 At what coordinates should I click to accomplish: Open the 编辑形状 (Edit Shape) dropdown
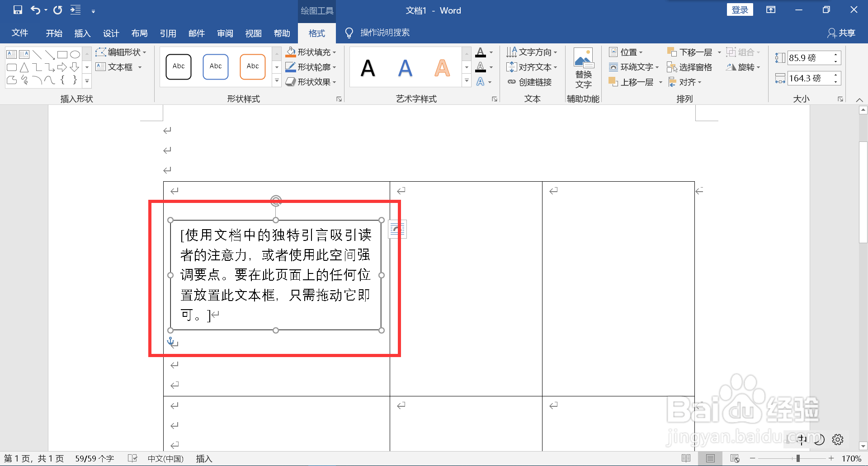[x=122, y=52]
